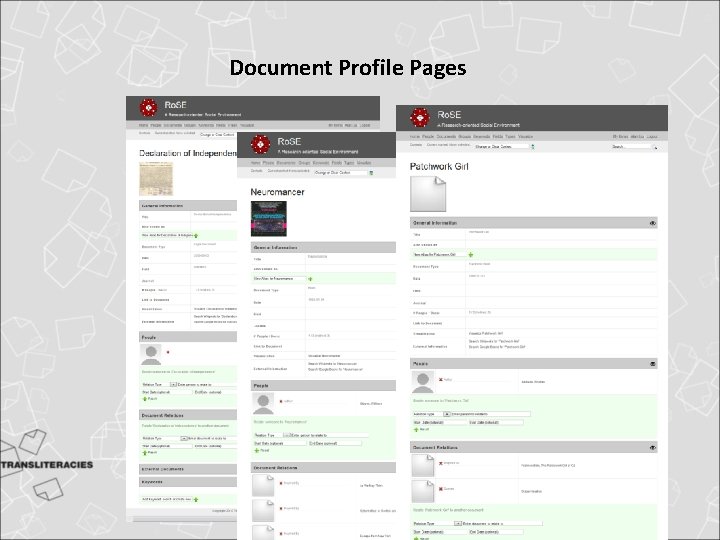Toggle the Document Relations eye icon in Patchwork Girl
This screenshot has width=720, height=540.
pos(652,448)
